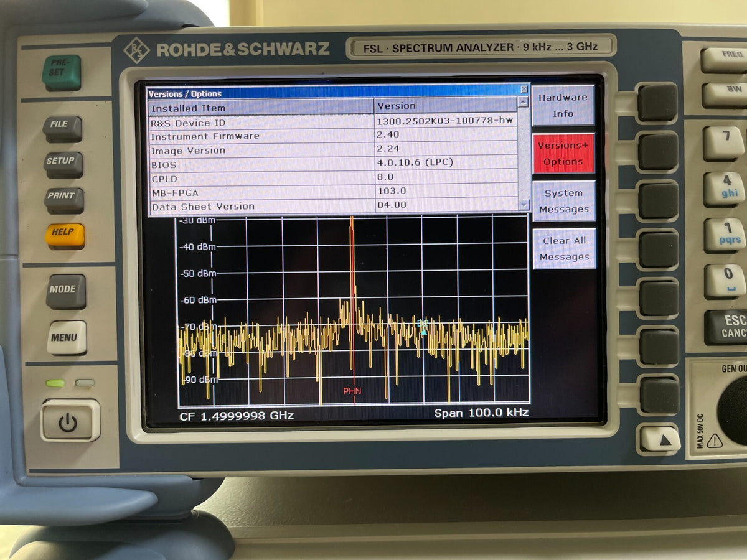Click the CF 1.4999998 GHz readout
747x560 pixels.
coord(237,416)
